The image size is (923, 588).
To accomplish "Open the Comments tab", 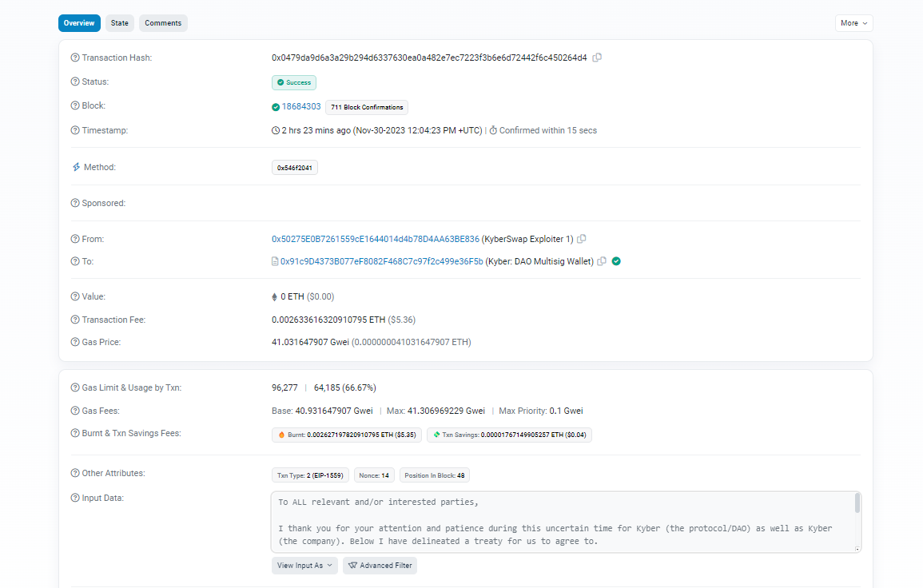I will click(163, 23).
